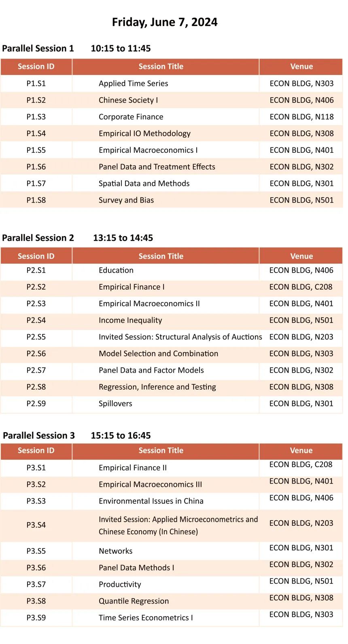Click the Friday, June 7, 2024 heading
Screen dimensions: 348x644
165,22
